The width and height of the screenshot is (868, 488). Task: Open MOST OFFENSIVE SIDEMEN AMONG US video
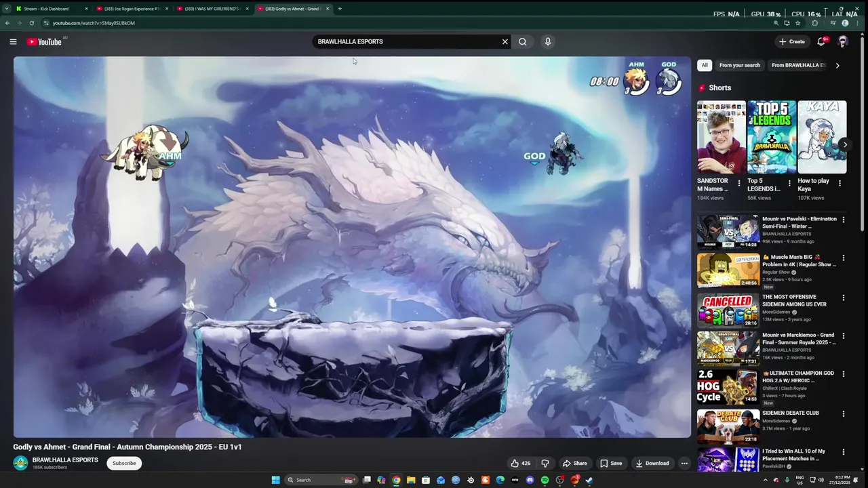[x=728, y=310]
